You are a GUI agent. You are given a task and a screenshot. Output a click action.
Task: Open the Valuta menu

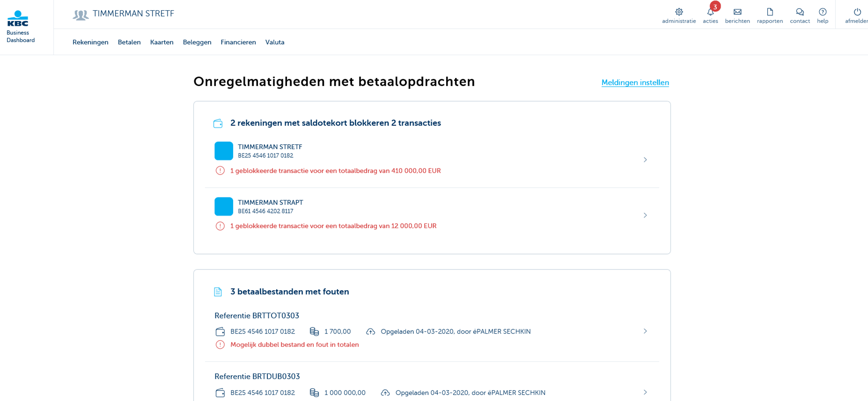(x=275, y=42)
